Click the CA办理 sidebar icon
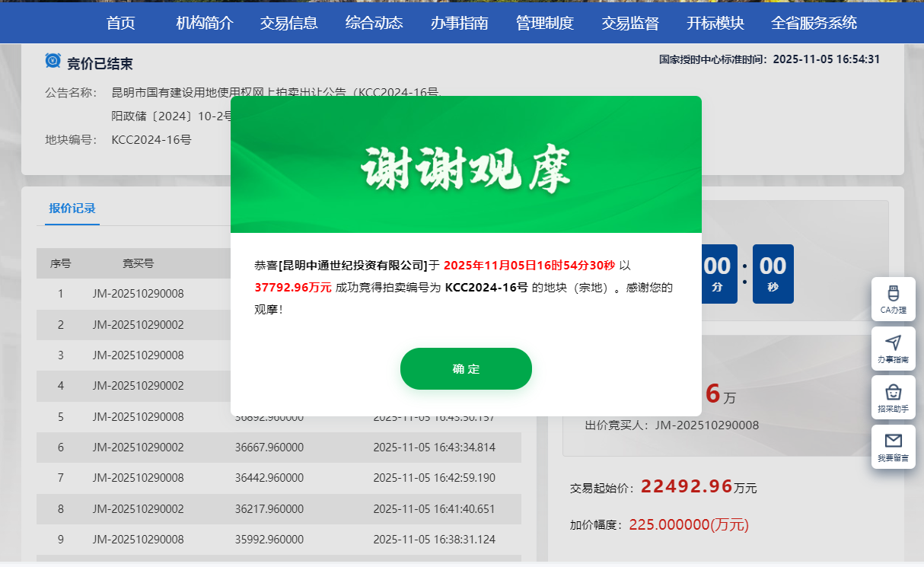The width and height of the screenshot is (924, 567). coord(894,299)
